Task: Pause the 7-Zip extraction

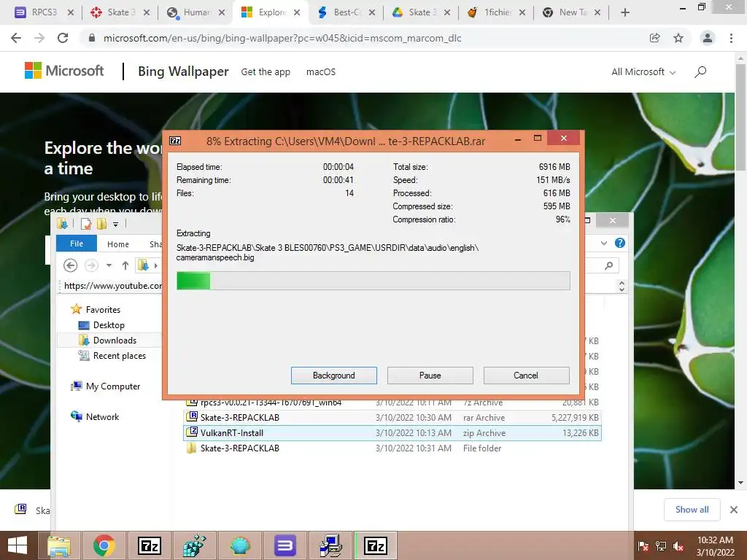Action: 430,376
